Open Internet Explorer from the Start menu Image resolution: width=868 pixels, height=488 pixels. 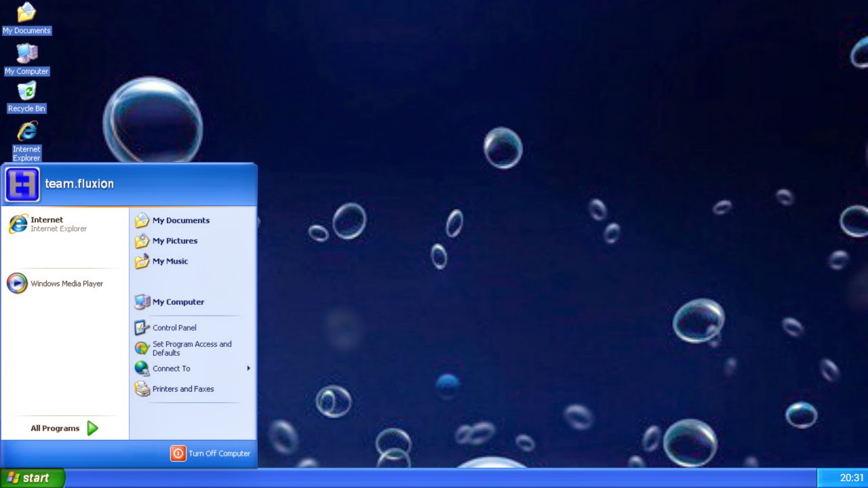pyautogui.click(x=47, y=224)
